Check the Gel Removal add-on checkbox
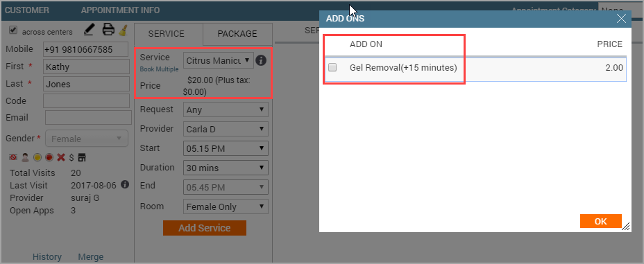Screen dimensions: 644x264 (332, 67)
